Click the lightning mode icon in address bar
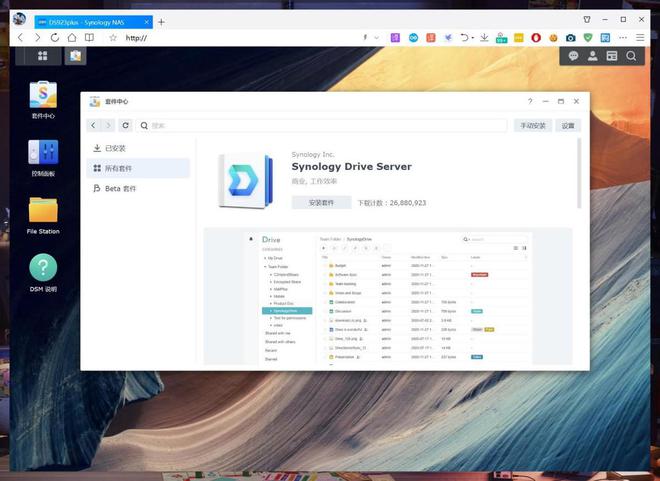 pyautogui.click(x=365, y=38)
